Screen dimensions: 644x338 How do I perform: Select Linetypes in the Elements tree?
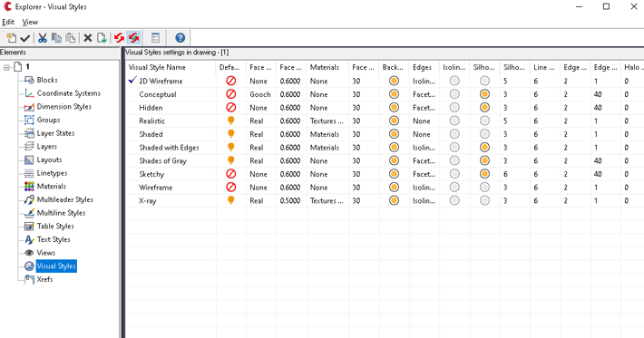pyautogui.click(x=52, y=173)
